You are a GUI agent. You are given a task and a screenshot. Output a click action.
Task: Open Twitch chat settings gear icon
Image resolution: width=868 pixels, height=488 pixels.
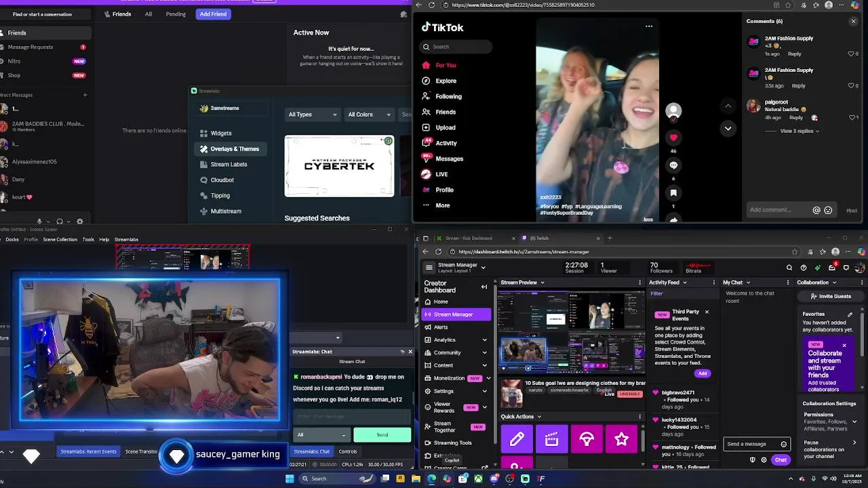764,460
